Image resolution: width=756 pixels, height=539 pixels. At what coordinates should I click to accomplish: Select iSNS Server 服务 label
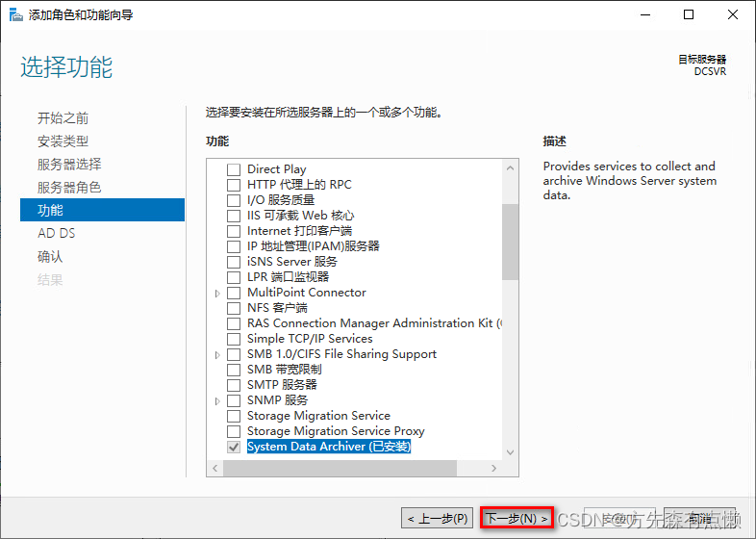[x=292, y=262]
